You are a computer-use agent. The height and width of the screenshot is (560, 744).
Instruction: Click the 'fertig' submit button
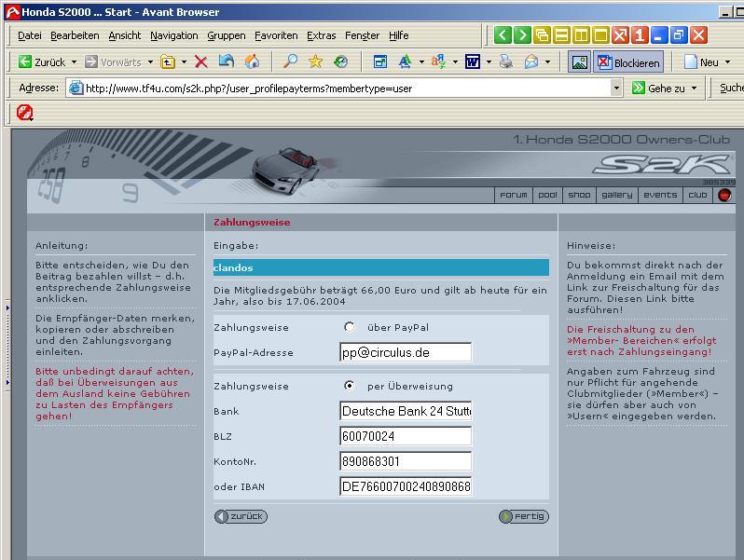click(524, 516)
